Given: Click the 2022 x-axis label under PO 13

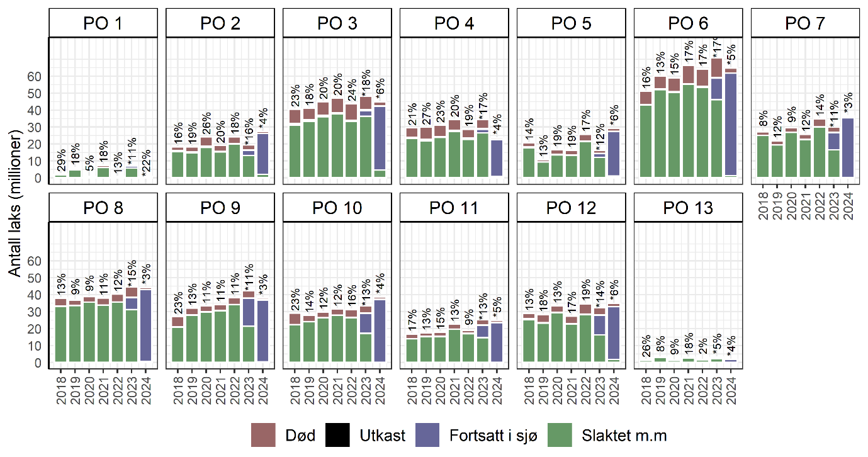Looking at the screenshot, I should (x=702, y=384).
